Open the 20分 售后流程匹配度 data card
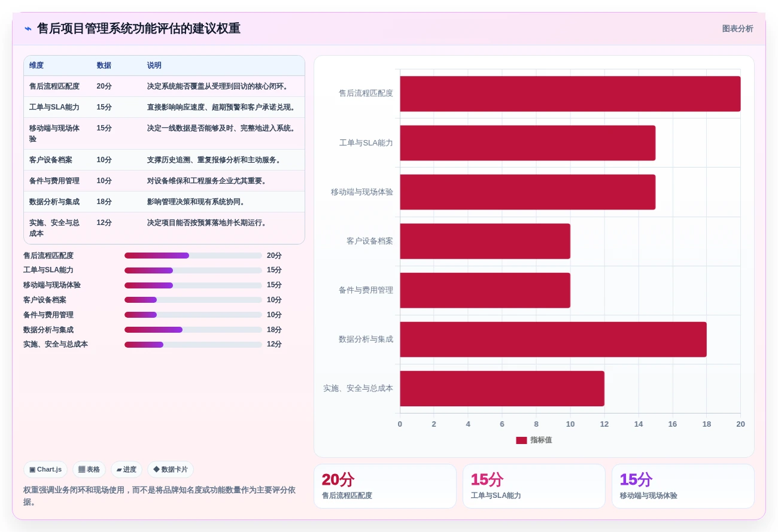Image resolution: width=778 pixels, height=532 pixels. click(385, 487)
